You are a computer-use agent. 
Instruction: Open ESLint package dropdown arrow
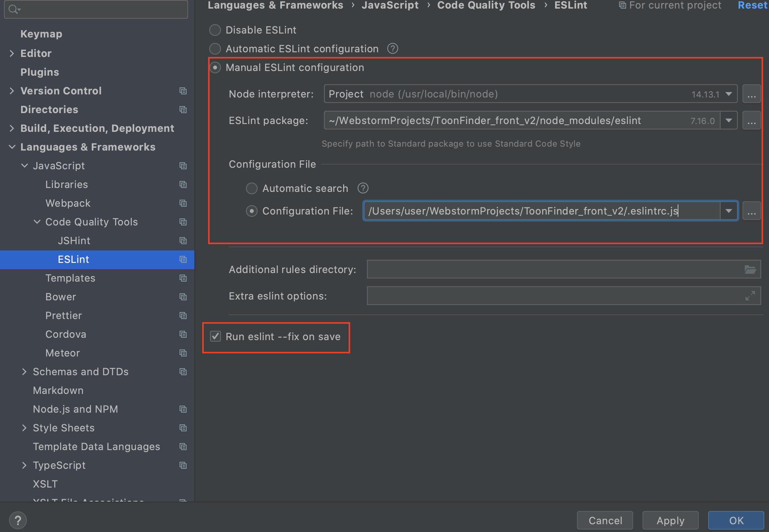point(728,121)
